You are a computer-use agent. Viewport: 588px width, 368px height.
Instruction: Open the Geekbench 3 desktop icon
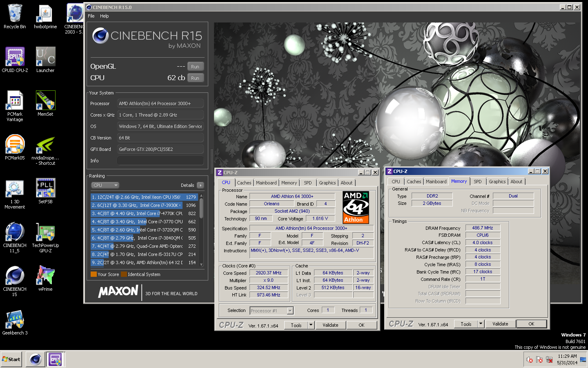coord(15,322)
